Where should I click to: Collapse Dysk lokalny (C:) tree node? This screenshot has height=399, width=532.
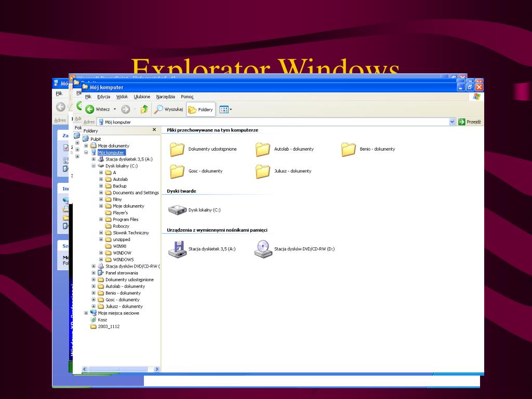(x=94, y=166)
